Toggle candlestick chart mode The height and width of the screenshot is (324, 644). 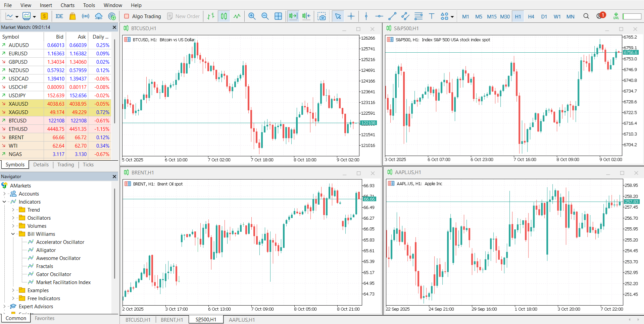224,16
